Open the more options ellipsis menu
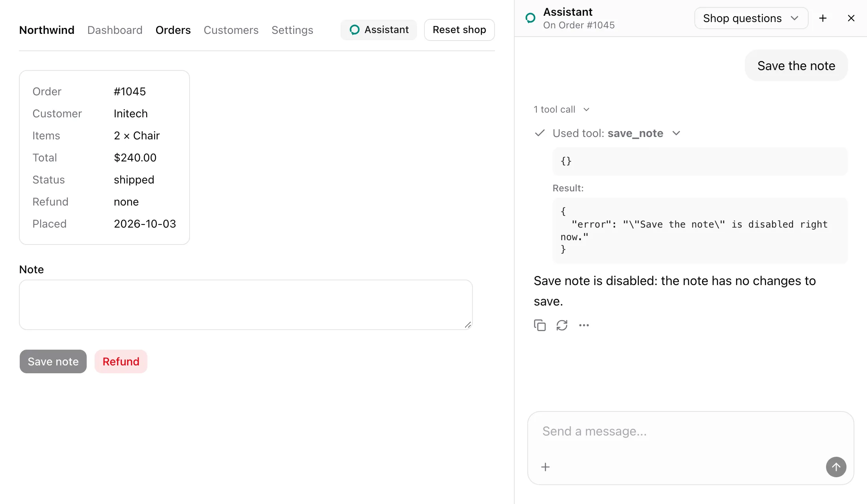The height and width of the screenshot is (504, 867). coord(584,325)
